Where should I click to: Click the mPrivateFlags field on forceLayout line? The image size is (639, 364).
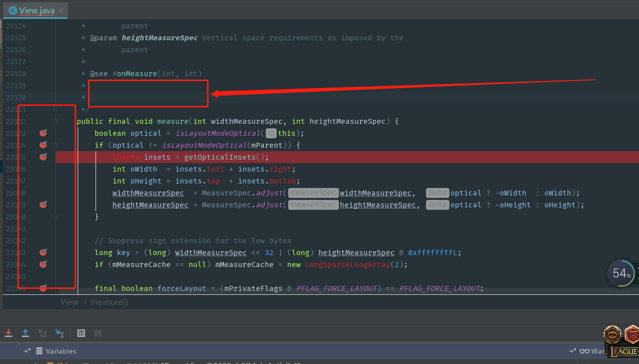click(x=253, y=288)
